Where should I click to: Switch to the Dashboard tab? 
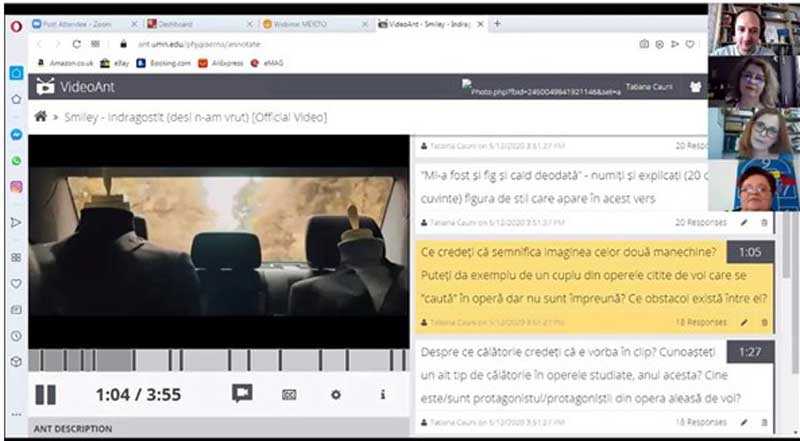200,24
